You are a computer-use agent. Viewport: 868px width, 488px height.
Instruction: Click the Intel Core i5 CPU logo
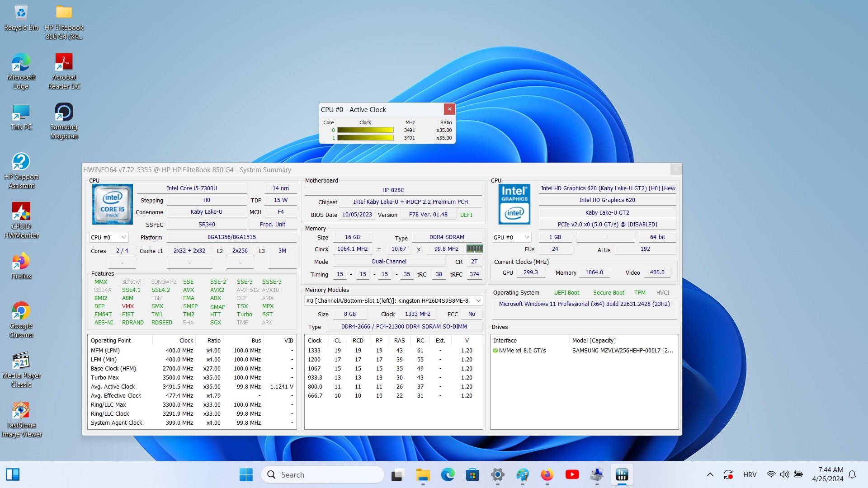pos(113,204)
